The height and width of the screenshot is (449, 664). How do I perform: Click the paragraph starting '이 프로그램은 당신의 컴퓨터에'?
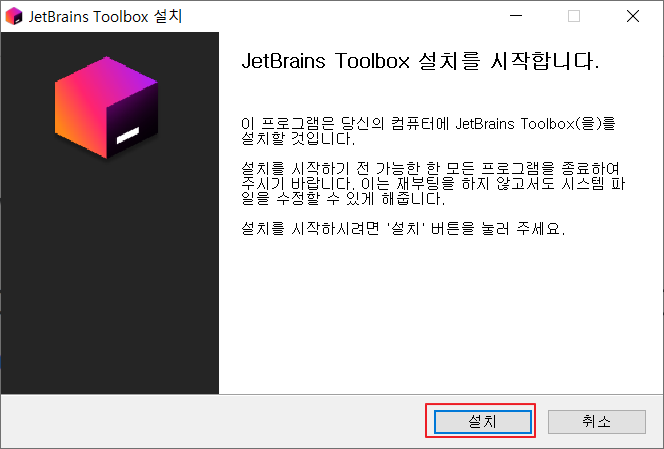[428, 131]
